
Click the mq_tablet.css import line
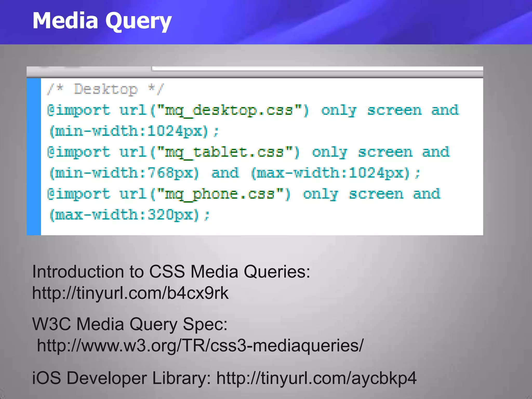pos(249,152)
